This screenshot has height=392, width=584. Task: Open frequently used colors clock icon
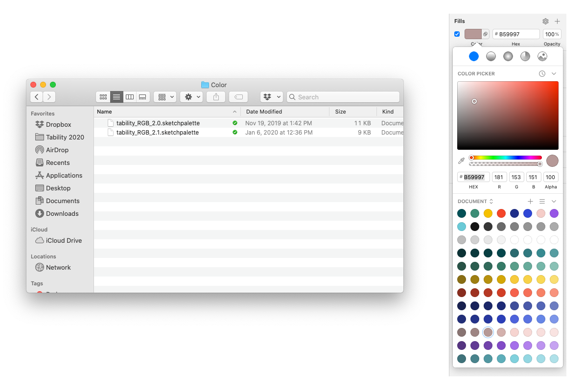542,74
